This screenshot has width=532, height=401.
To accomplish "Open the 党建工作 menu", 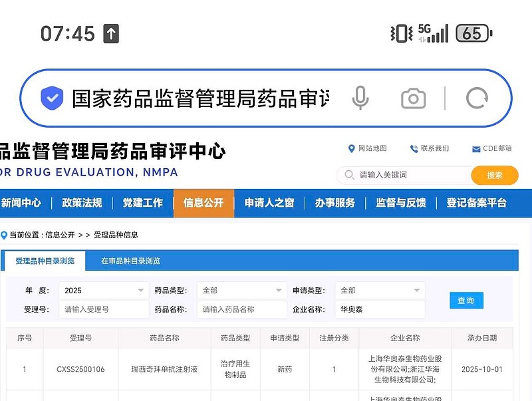I will (x=142, y=203).
